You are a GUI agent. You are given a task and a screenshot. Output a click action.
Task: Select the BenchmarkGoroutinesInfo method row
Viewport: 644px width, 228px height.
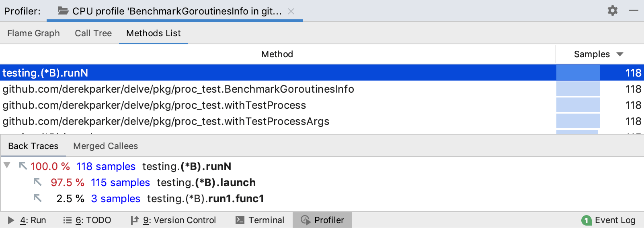(178, 89)
